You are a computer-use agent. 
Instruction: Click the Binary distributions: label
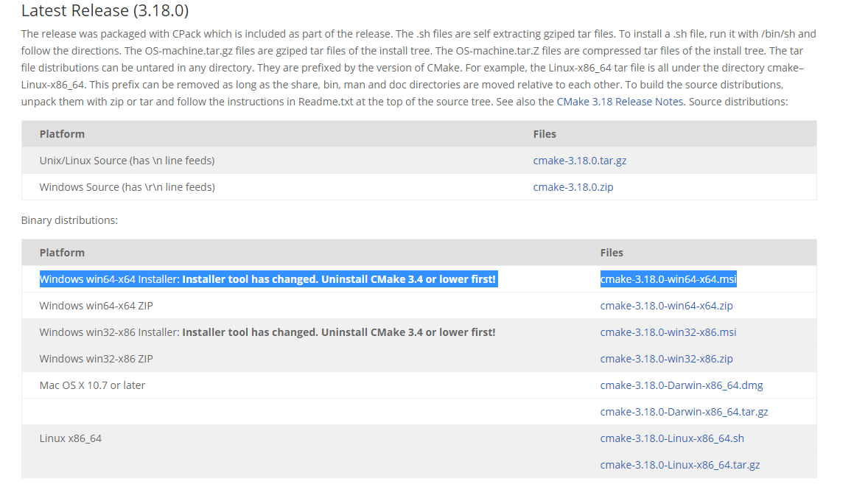coord(69,220)
